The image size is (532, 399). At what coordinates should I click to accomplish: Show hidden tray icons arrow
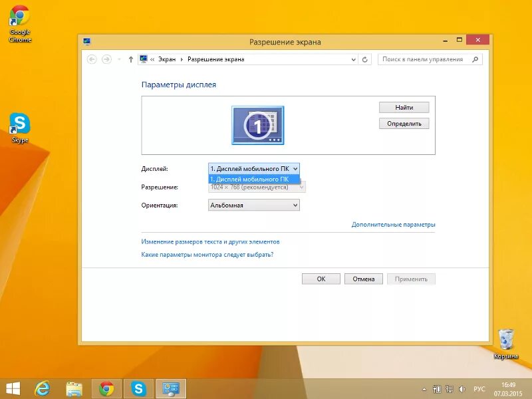[424, 389]
